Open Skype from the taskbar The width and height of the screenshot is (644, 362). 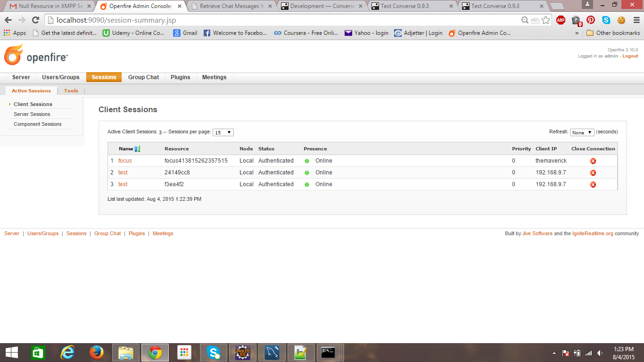tap(214, 352)
